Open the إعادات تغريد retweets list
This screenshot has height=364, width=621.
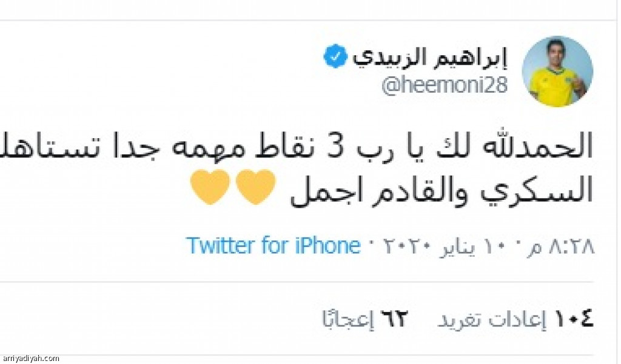492,319
